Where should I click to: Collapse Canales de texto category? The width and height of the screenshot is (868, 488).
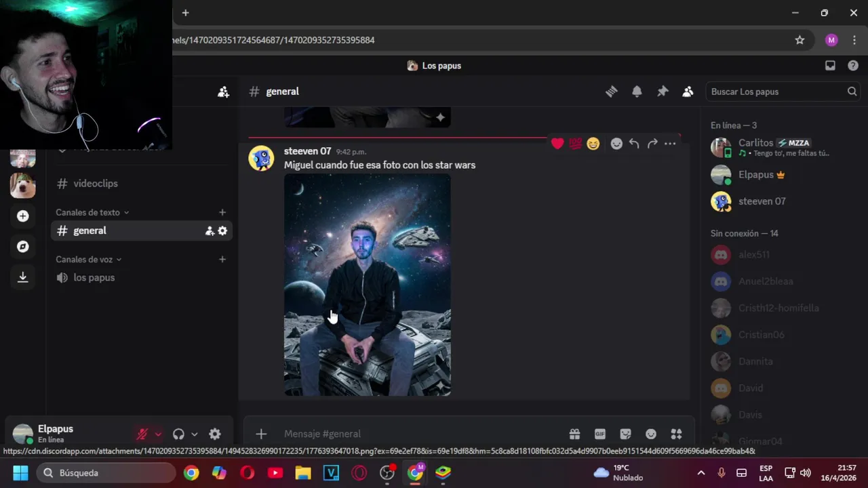[92, 212]
